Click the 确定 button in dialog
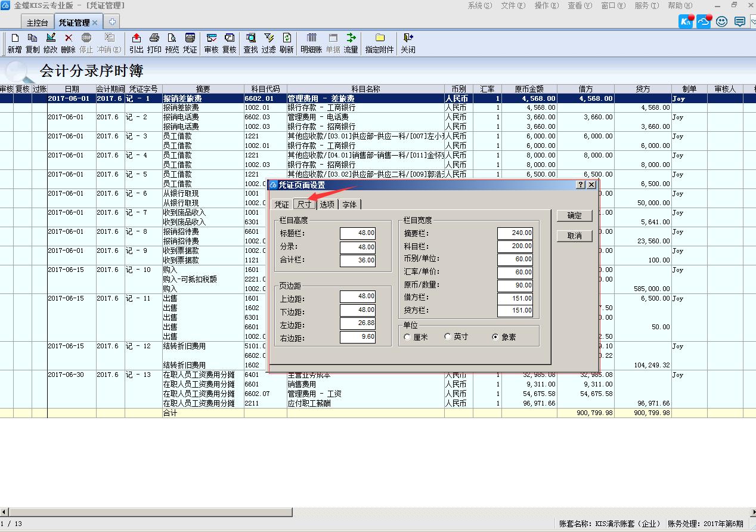Screen dimensions: 756x532 (x=574, y=216)
